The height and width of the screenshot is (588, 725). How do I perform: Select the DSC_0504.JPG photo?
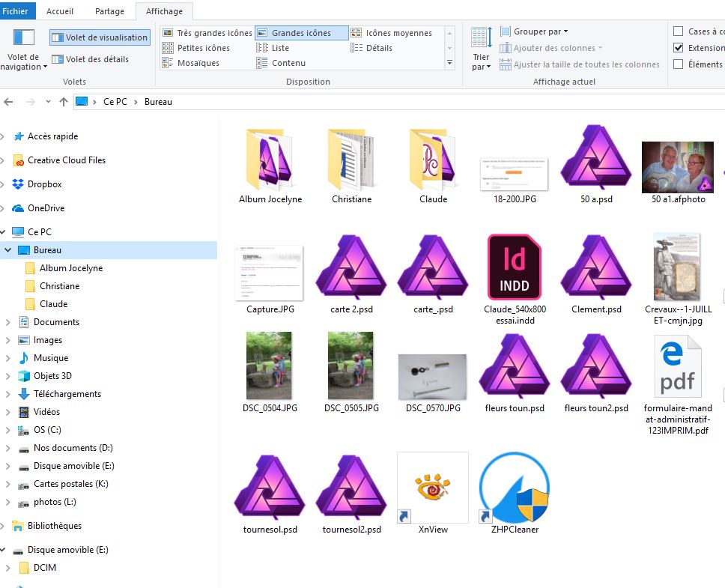coord(269,366)
